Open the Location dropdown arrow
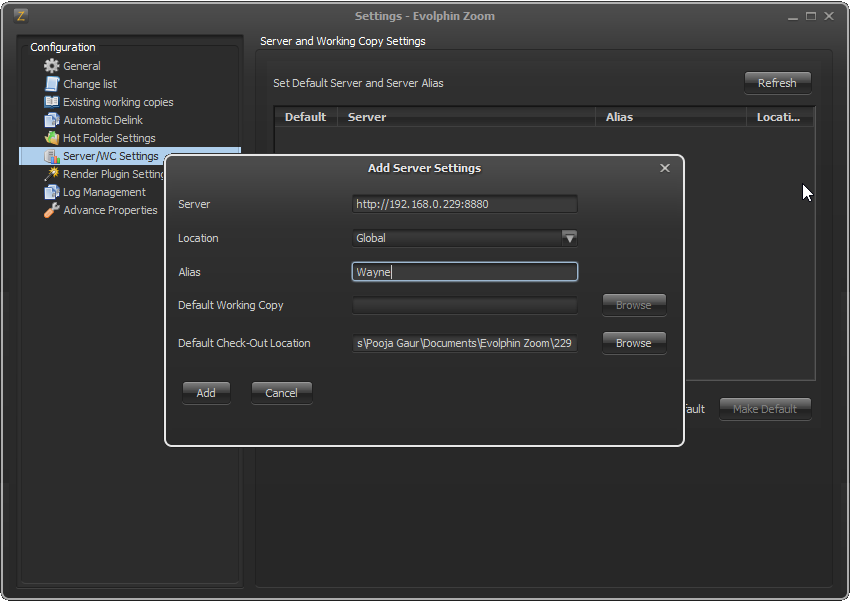 569,238
